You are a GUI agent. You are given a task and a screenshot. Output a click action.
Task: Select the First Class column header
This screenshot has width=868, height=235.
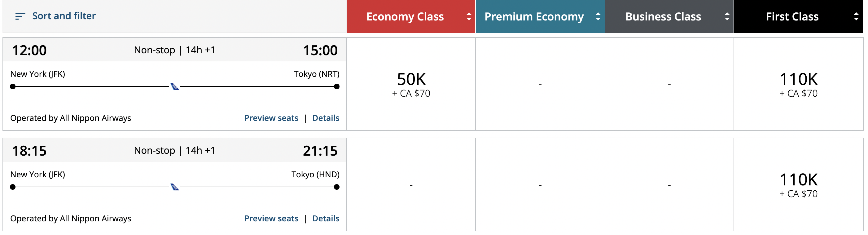tap(792, 16)
